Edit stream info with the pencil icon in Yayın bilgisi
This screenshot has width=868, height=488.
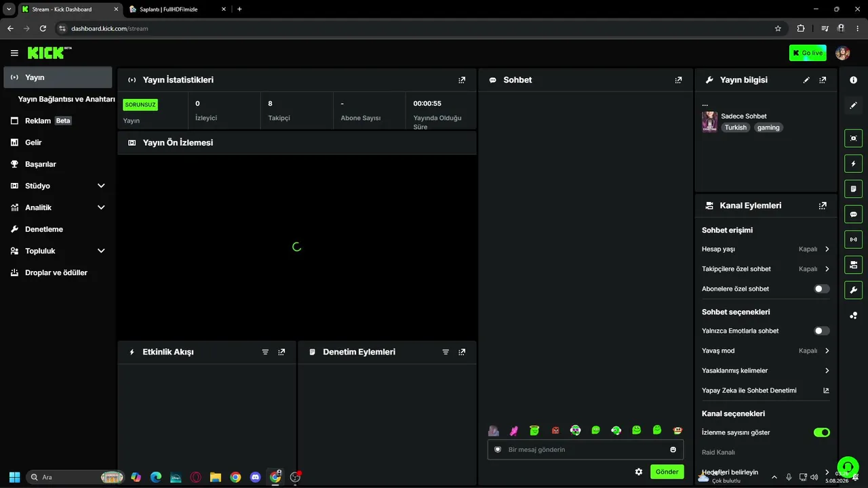806,80
